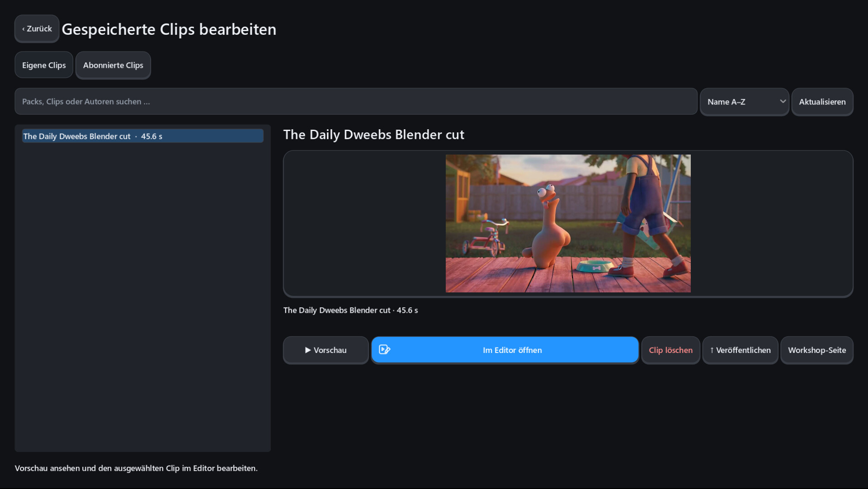Start the clip preview with the Vorschau label
868x489 pixels.
pos(330,350)
